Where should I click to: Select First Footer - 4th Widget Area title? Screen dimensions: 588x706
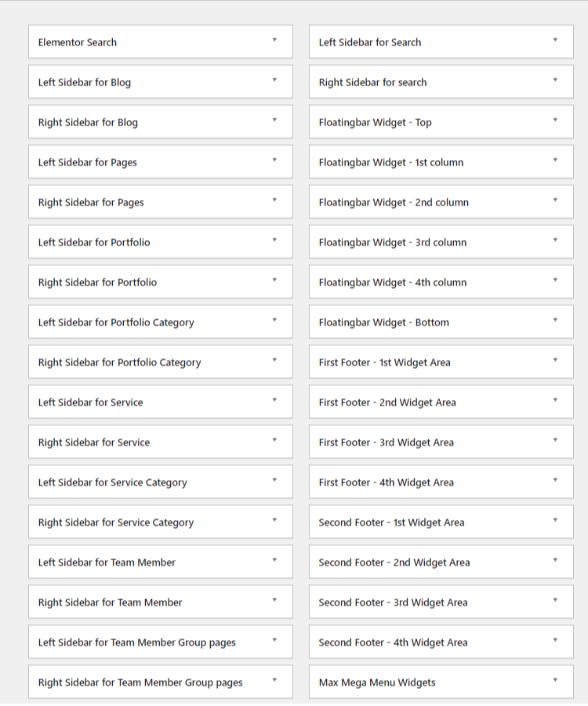[386, 482]
